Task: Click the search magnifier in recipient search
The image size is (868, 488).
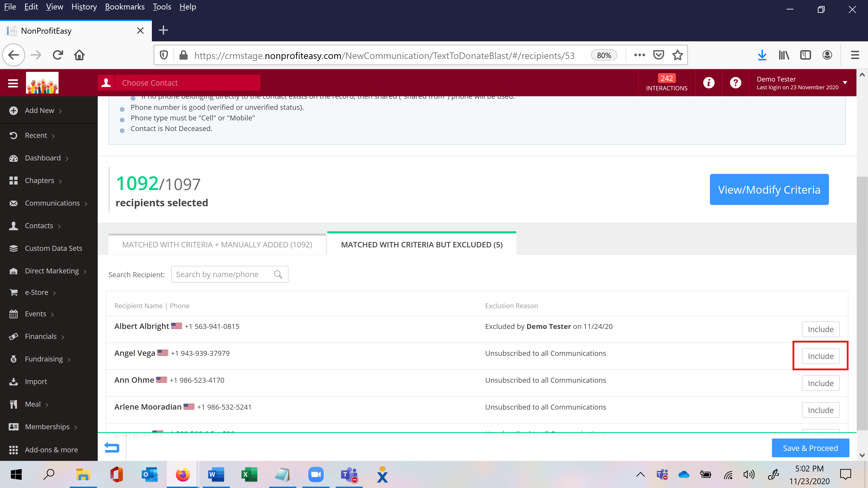Action: click(278, 274)
